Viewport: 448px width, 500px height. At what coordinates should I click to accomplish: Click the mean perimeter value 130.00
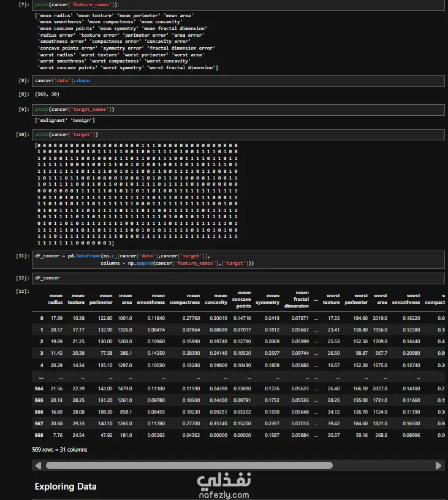[105, 341]
